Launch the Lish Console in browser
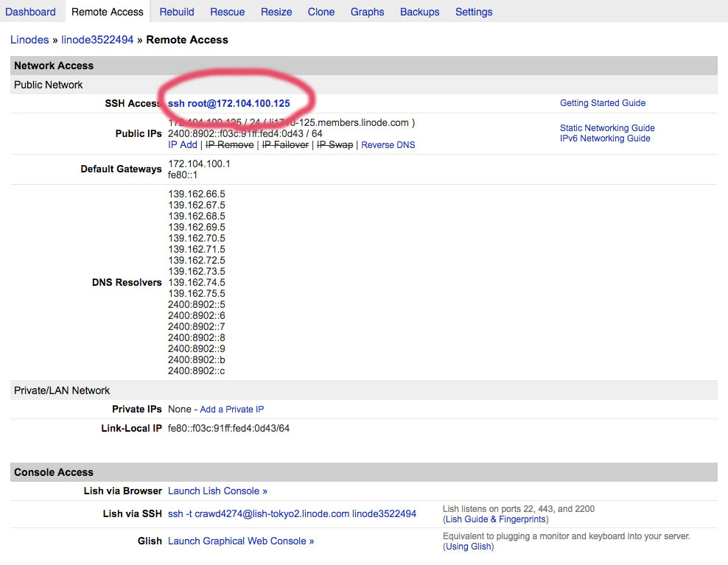The height and width of the screenshot is (565, 728). (218, 491)
